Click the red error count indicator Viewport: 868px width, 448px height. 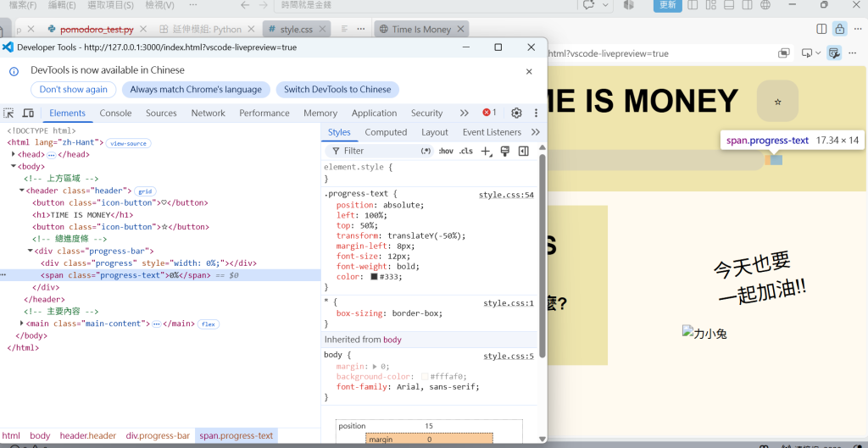click(489, 113)
